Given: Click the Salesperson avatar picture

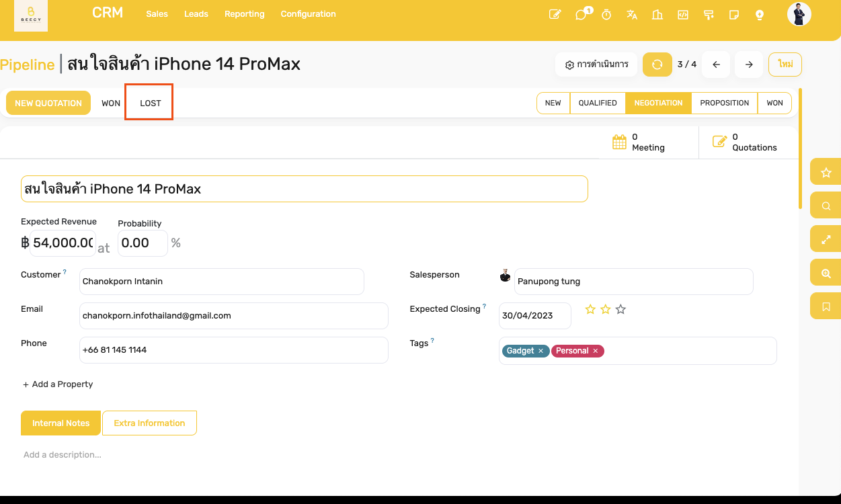Looking at the screenshot, I should pos(506,276).
